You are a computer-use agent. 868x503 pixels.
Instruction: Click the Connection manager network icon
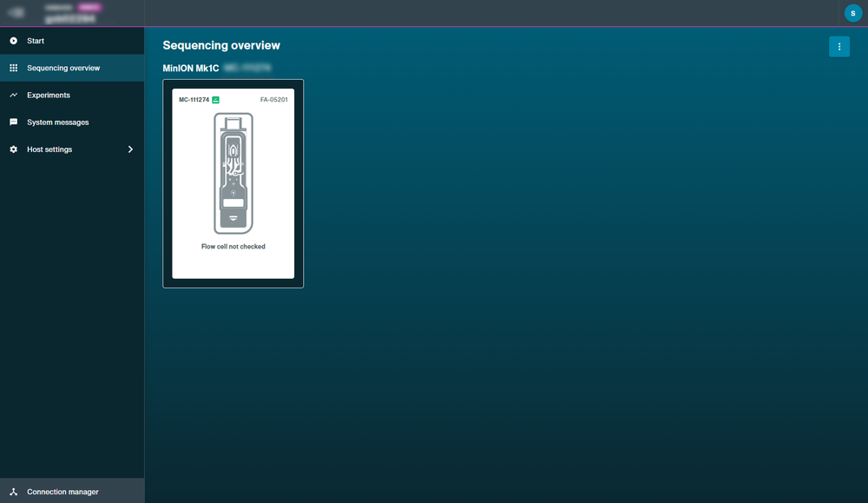(13, 492)
